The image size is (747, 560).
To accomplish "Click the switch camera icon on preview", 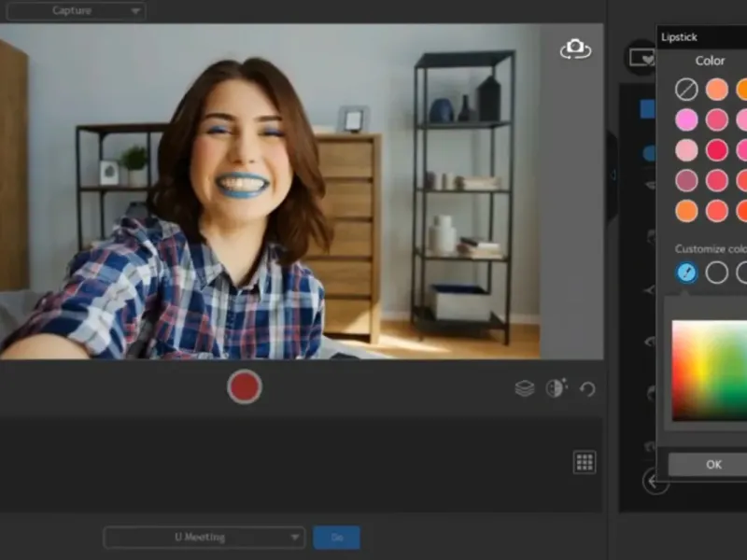I will tap(575, 49).
